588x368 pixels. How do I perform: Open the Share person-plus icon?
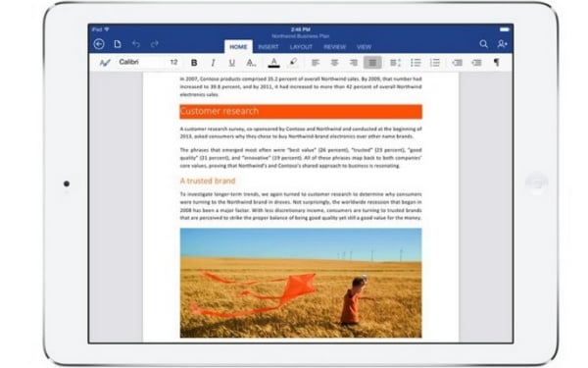[x=503, y=44]
